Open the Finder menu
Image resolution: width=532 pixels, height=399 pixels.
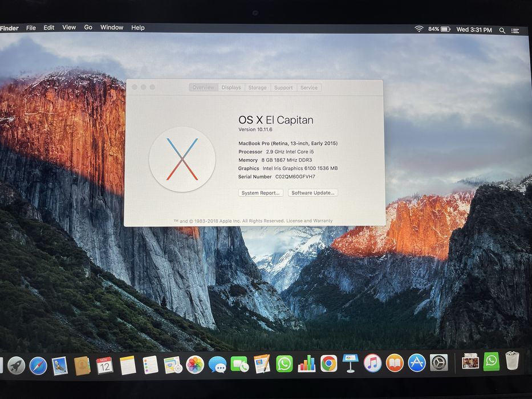pos(9,28)
